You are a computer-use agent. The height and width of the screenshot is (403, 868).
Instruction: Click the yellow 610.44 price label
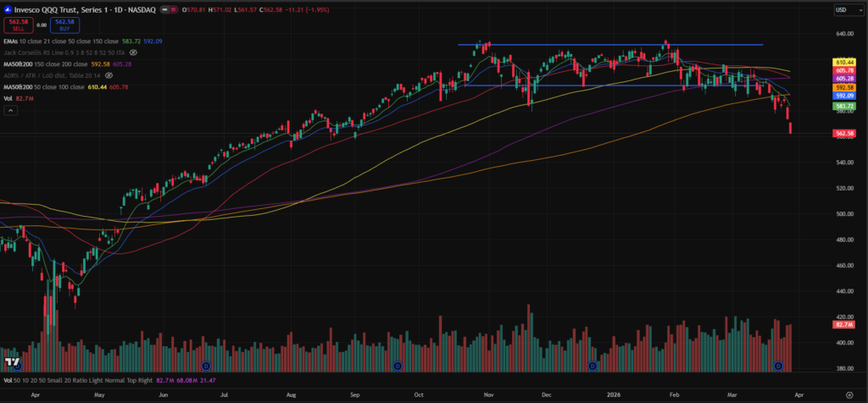843,63
